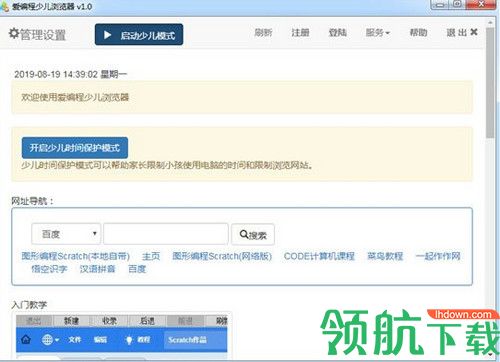Click the 入门教学 section heading
Image resolution: width=500 pixels, height=362 pixels.
click(29, 305)
